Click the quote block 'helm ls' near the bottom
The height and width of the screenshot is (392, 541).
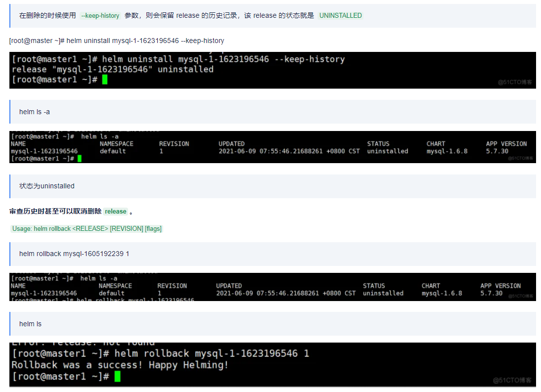click(272, 324)
